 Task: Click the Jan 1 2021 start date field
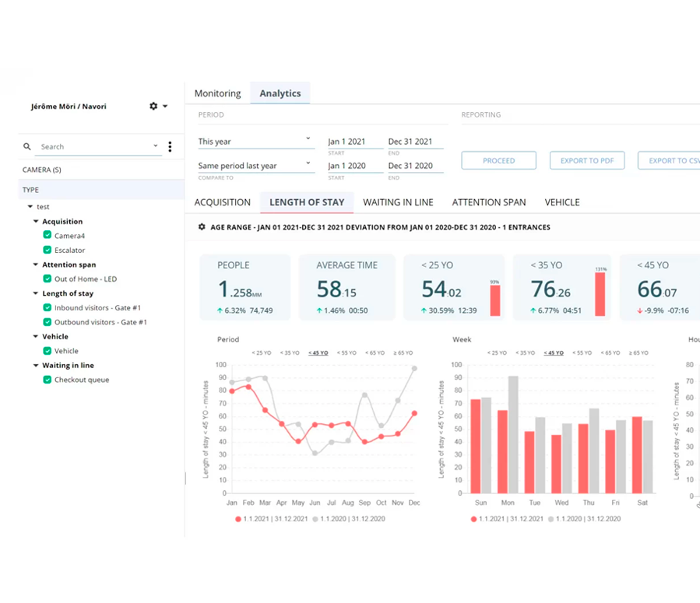[x=355, y=142]
